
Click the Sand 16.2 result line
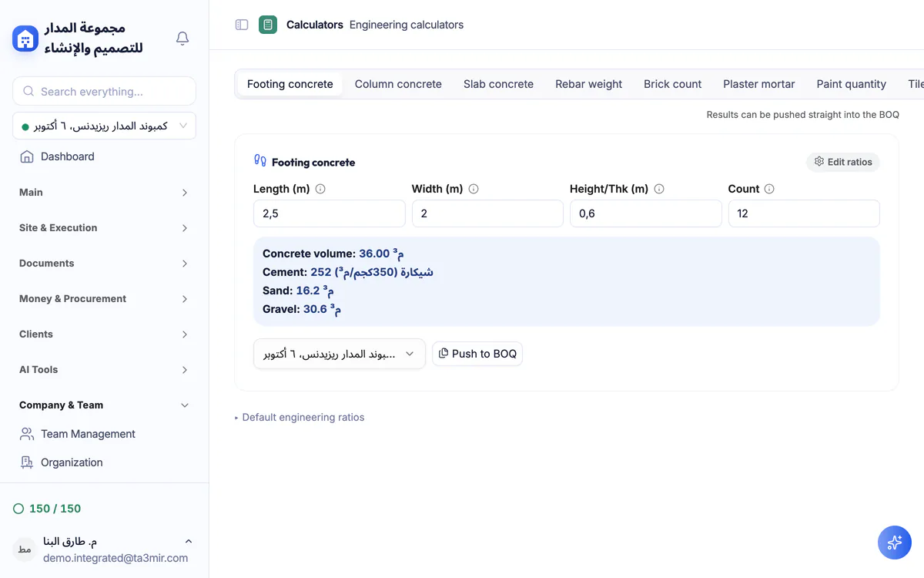click(x=298, y=291)
